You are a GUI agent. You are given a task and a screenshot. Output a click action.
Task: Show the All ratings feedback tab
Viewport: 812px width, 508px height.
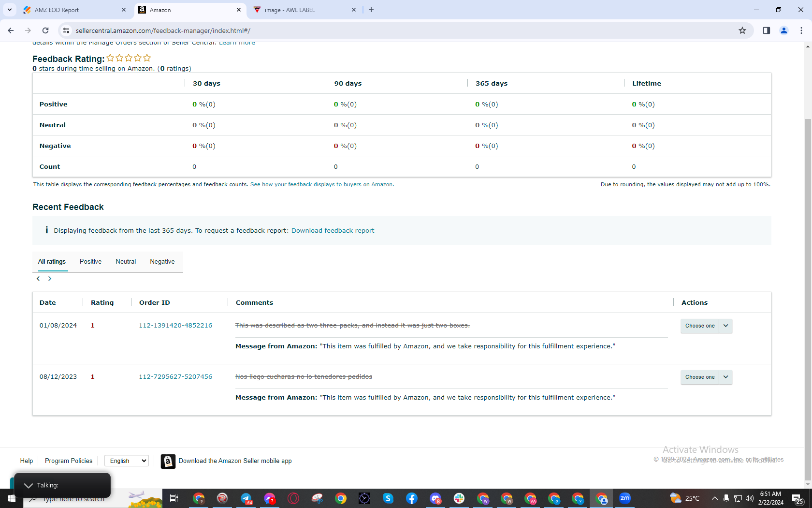click(52, 262)
